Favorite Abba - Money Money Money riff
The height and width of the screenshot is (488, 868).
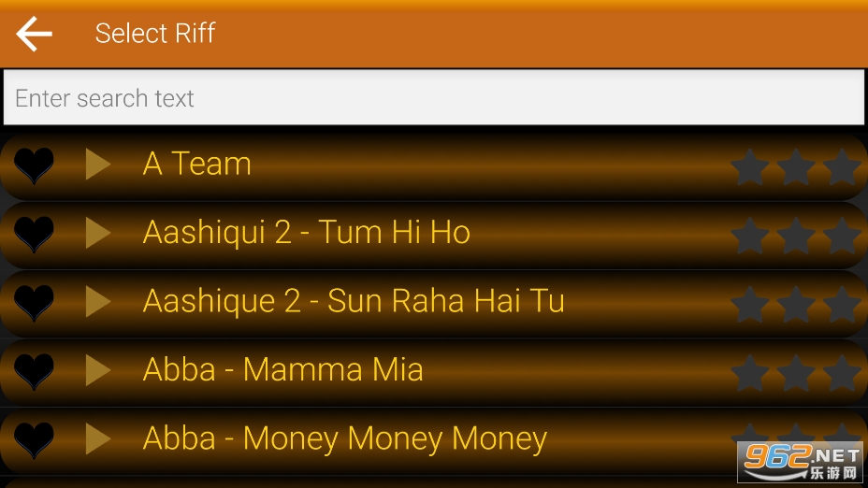point(34,440)
